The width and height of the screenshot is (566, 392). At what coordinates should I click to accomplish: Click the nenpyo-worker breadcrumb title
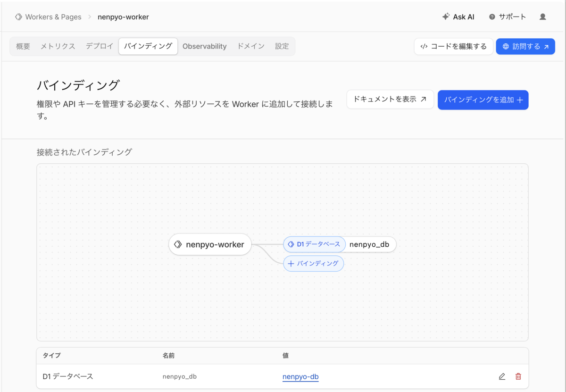coord(123,17)
